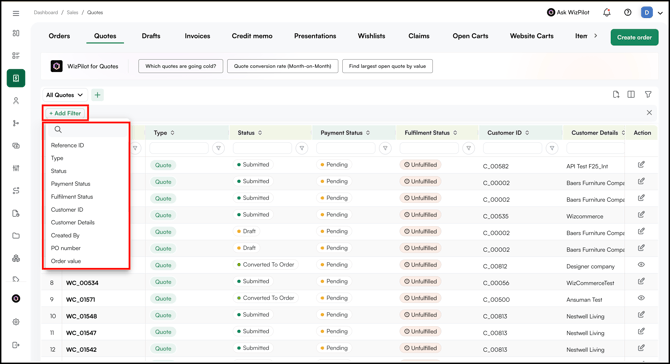
Task: Toggle the filter funnel icon in toolbar
Action: 648,94
